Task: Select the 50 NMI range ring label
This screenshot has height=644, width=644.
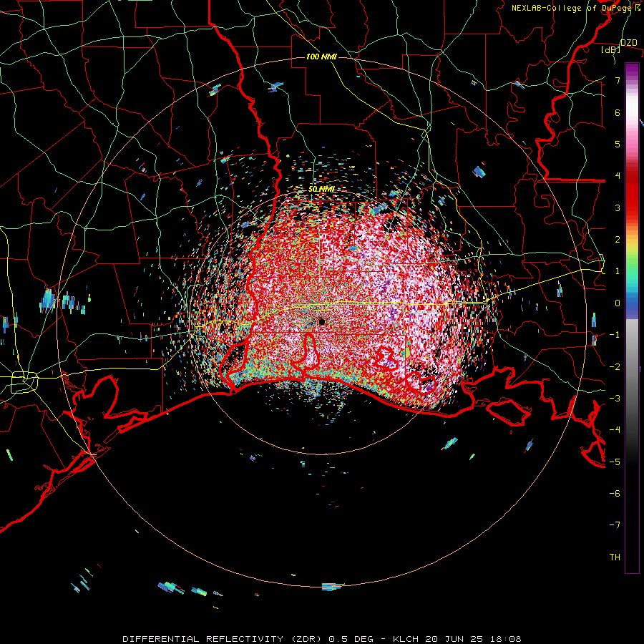Action: tap(321, 189)
